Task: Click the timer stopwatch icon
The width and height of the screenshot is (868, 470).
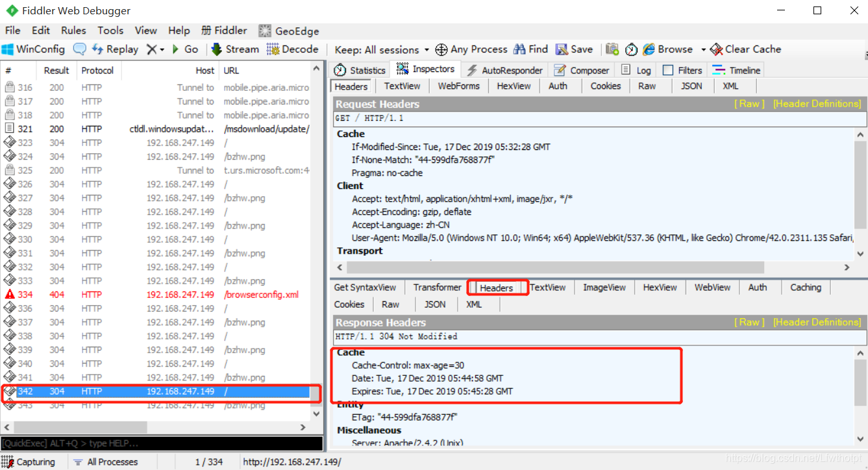Action: (631, 49)
